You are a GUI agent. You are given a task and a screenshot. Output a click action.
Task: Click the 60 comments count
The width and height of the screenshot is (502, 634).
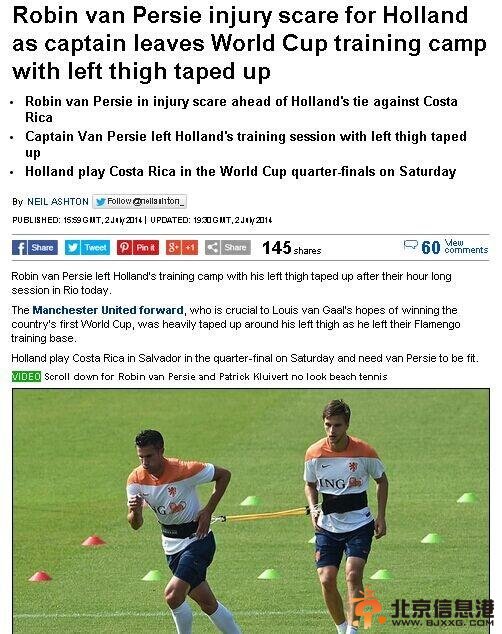(x=430, y=247)
